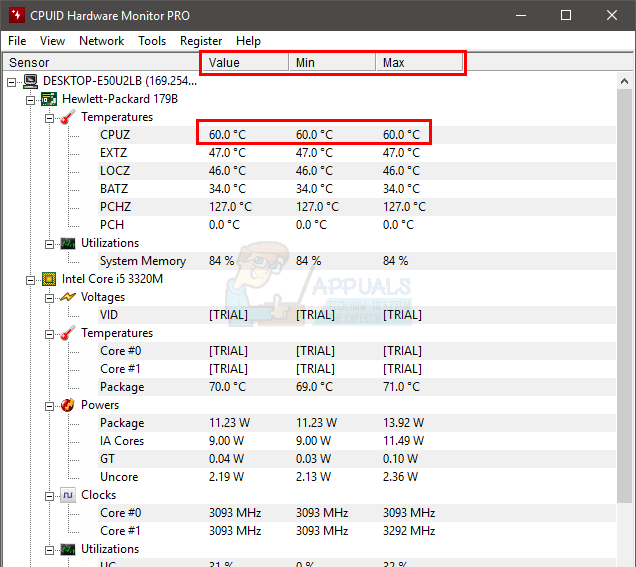636x567 pixels.
Task: Select Core #0 under Temperatures
Action: 357,351
